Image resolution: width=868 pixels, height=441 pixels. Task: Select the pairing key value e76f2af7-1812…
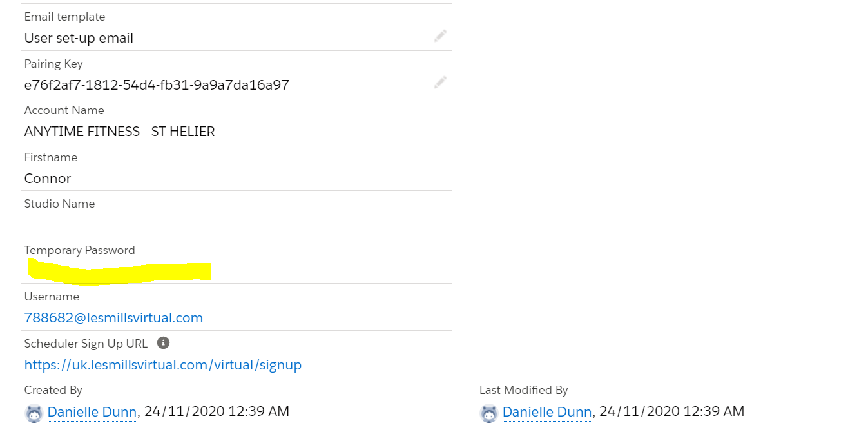[x=157, y=85]
